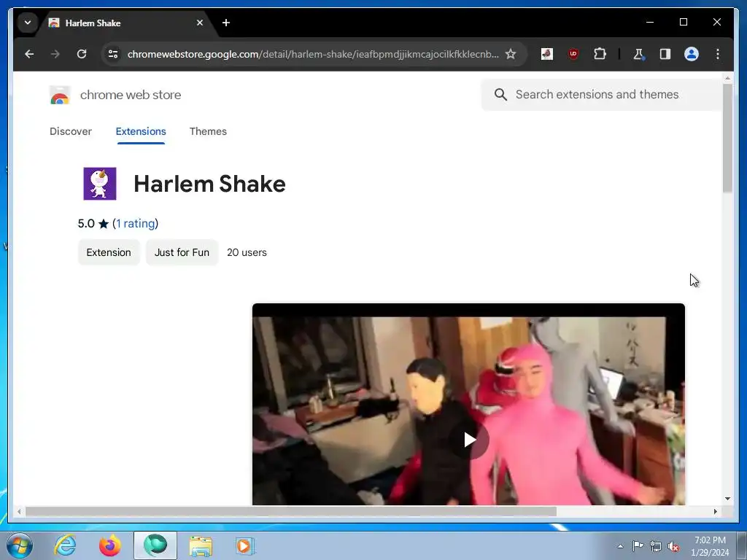Image resolution: width=747 pixels, height=560 pixels.
Task: Toggle the browser side panel
Action: [665, 54]
